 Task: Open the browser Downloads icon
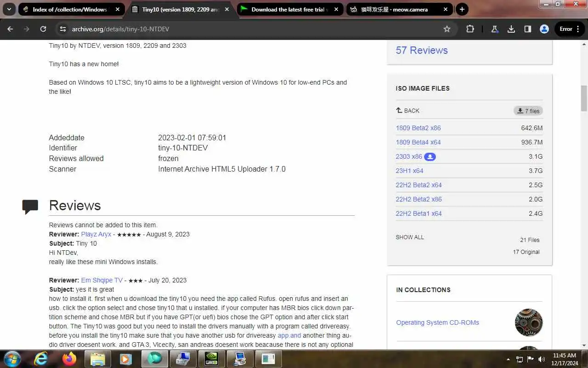pyautogui.click(x=511, y=29)
